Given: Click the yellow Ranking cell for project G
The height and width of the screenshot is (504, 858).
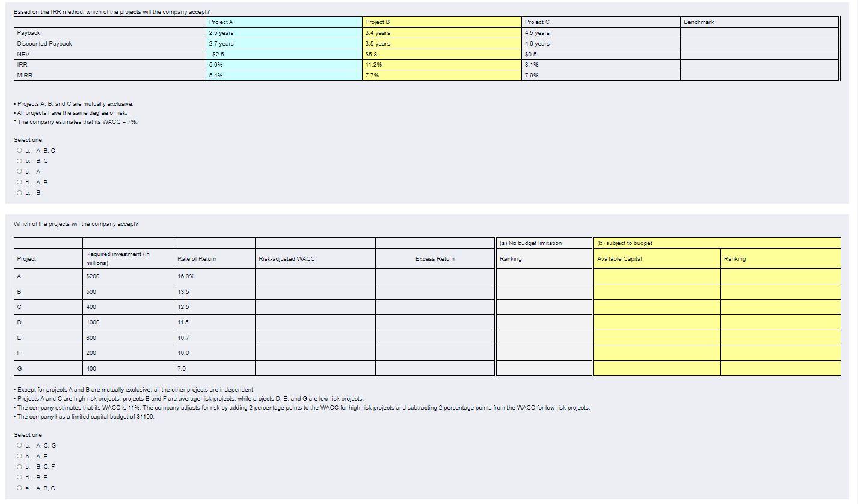Looking at the screenshot, I should tap(782, 368).
